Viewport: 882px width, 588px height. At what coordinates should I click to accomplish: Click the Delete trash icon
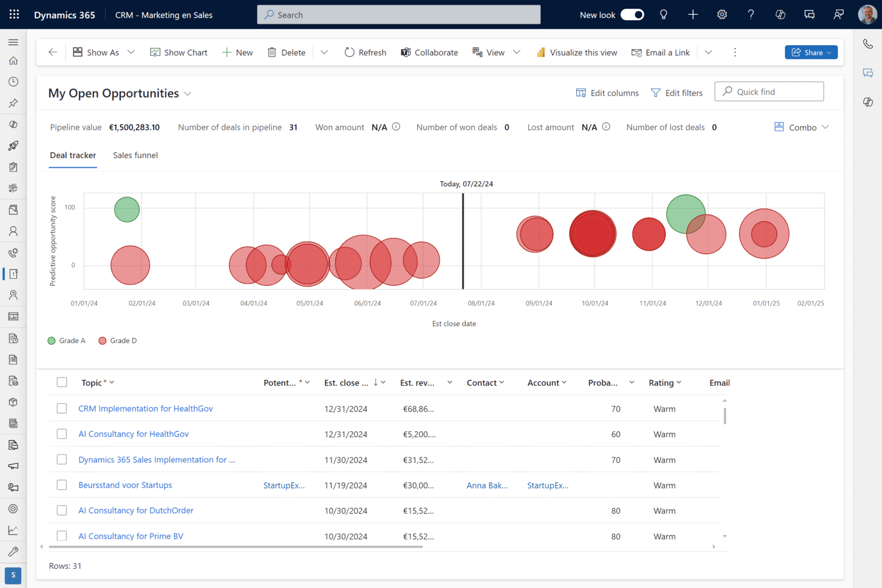(x=272, y=52)
